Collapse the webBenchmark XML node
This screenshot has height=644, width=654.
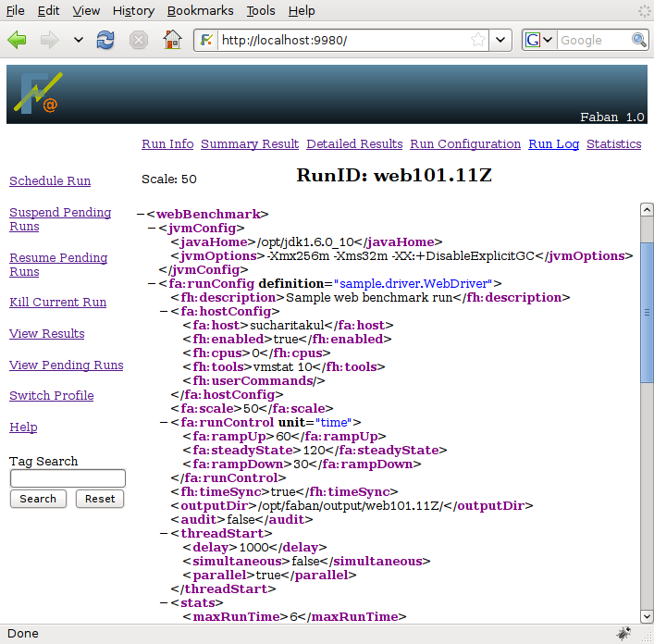pos(141,214)
